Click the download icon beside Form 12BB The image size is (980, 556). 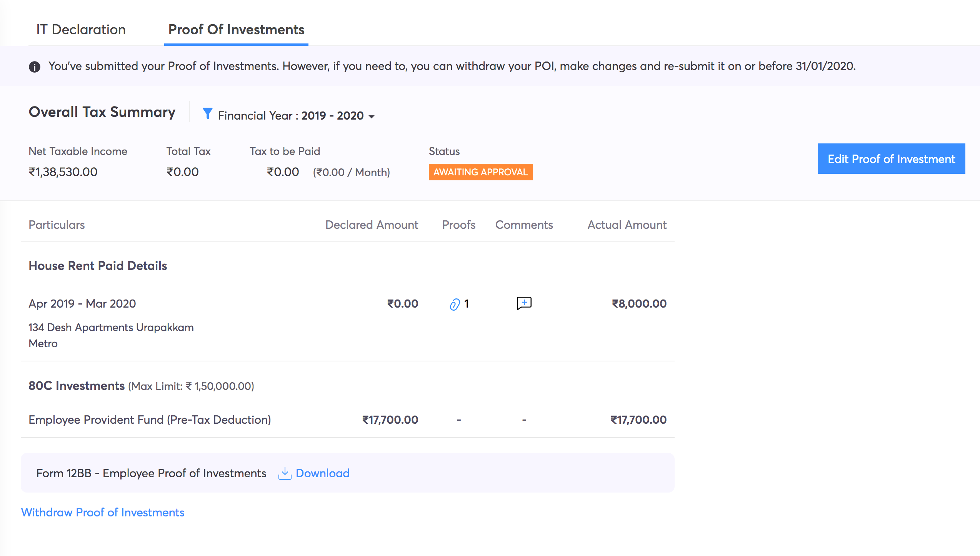click(x=285, y=473)
